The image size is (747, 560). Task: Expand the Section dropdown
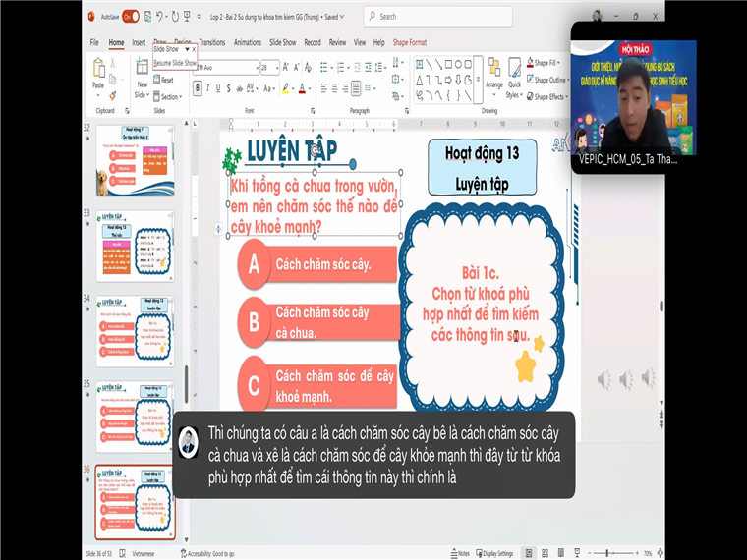pyautogui.click(x=170, y=97)
